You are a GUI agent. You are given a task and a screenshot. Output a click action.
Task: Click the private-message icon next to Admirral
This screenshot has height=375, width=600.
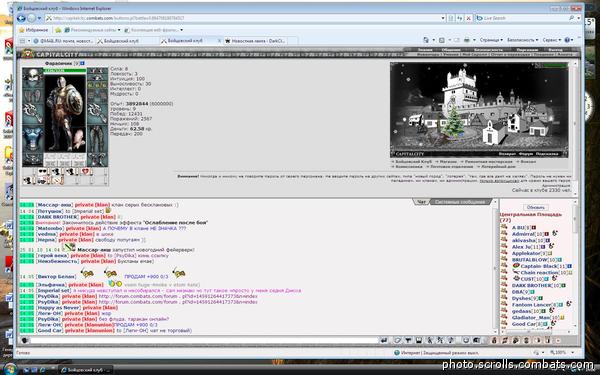click(504, 234)
